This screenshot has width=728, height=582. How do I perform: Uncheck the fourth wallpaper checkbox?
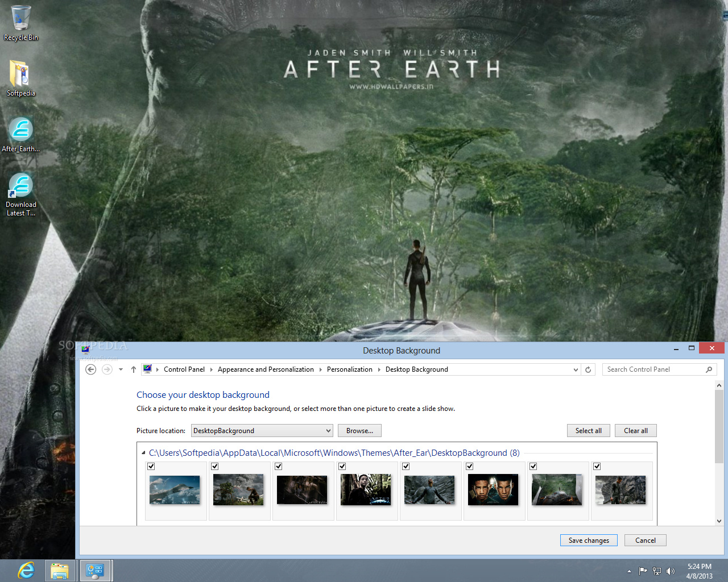(x=342, y=466)
